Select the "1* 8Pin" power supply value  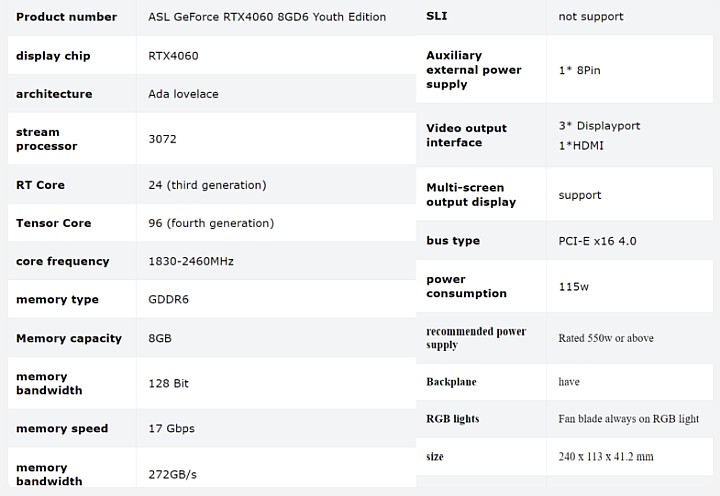point(579,70)
